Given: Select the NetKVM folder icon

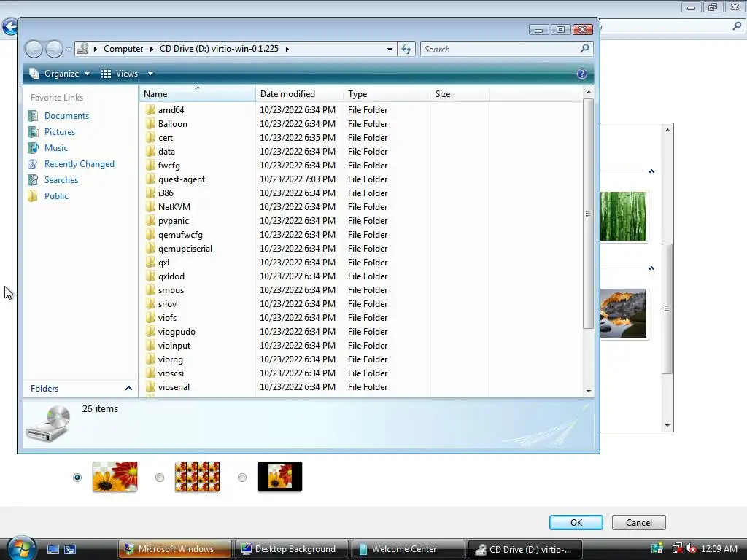Looking at the screenshot, I should (x=150, y=206).
